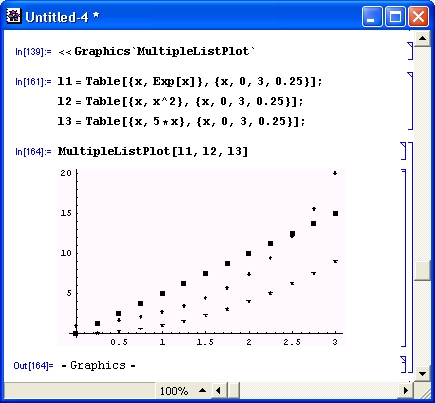Viewport: 435px width, 403px height.
Task: Click the vertical scrollbar down arrow
Action: [422, 374]
